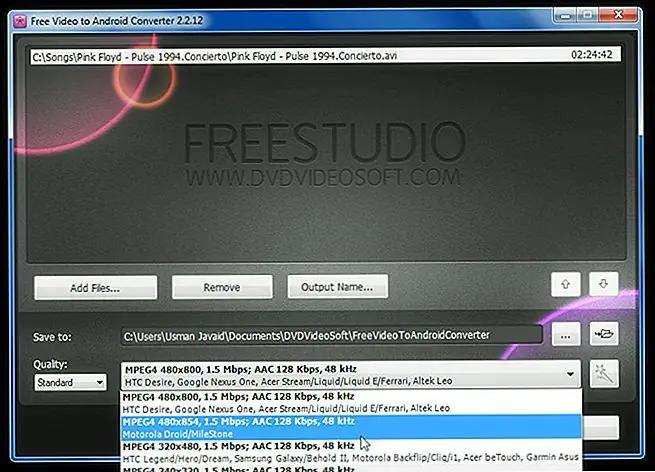Click the Add Files... button
The image size is (655, 472).
95,287
